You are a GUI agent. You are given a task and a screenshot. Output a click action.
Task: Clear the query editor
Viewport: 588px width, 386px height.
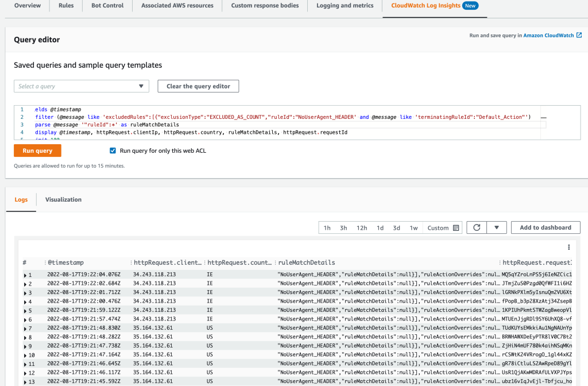(198, 86)
